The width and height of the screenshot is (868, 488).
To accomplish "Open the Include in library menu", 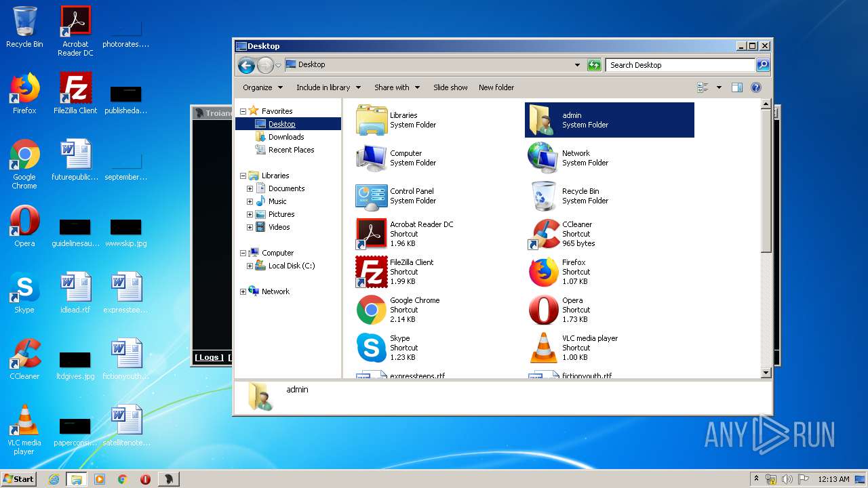I will click(328, 87).
